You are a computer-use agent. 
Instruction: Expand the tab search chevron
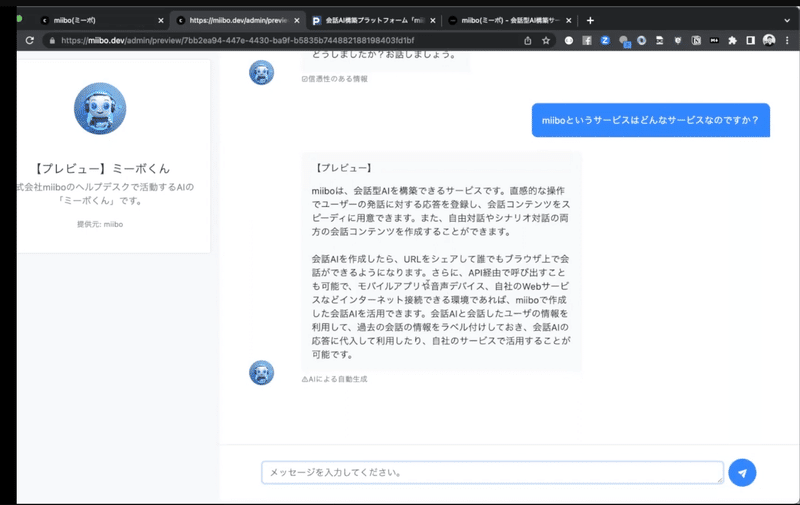[x=787, y=20]
